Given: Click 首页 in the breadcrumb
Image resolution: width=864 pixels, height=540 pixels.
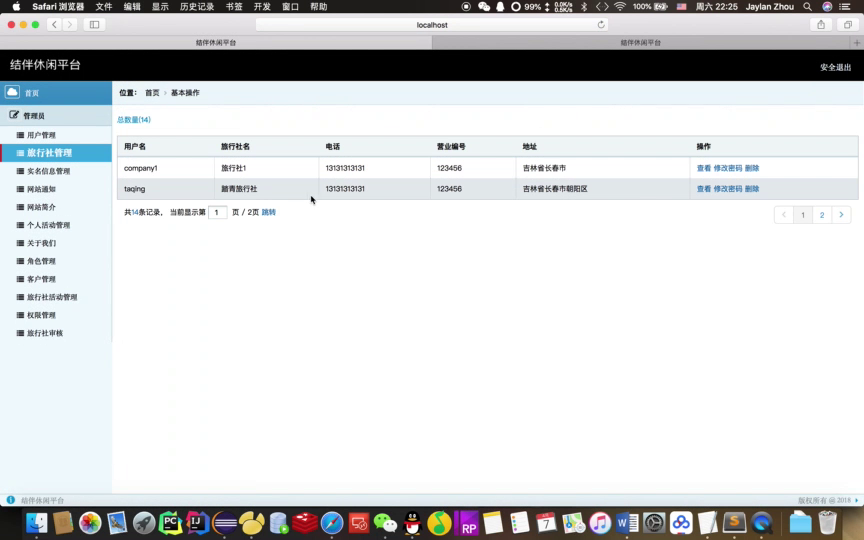Looking at the screenshot, I should pos(152,93).
